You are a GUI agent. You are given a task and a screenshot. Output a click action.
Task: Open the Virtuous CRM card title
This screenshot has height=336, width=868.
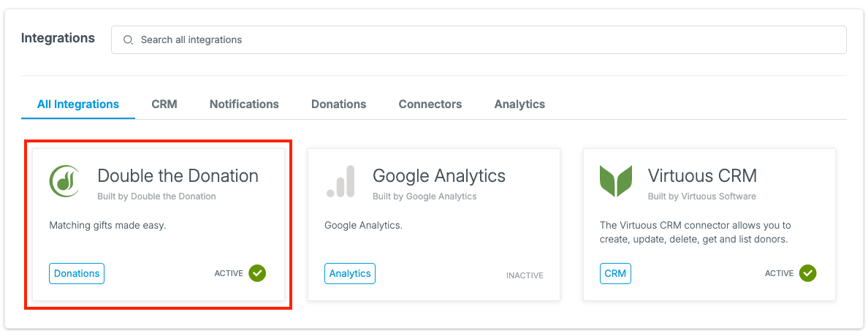(702, 176)
